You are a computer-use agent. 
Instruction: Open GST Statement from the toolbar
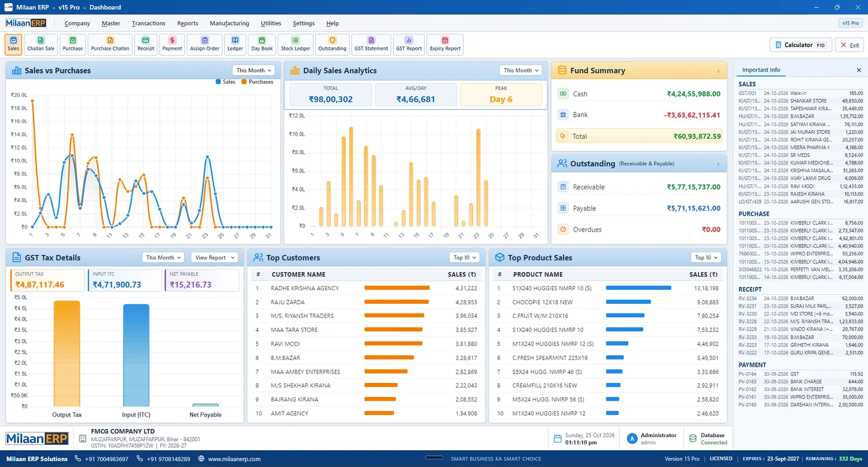371,44
